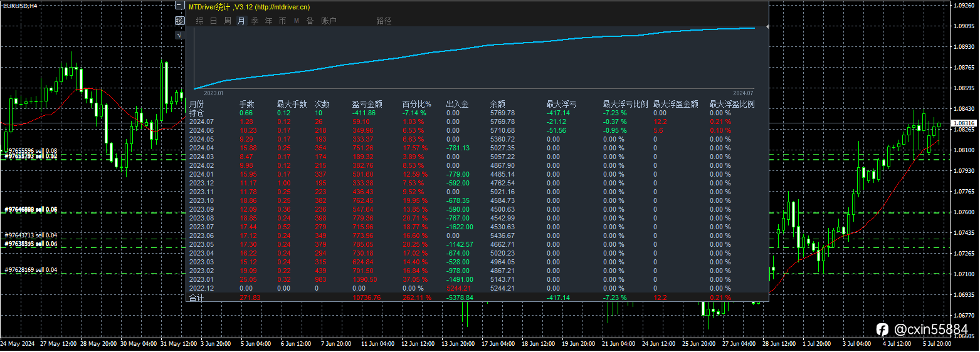Click the 盈亏金额 column header

tap(367, 105)
